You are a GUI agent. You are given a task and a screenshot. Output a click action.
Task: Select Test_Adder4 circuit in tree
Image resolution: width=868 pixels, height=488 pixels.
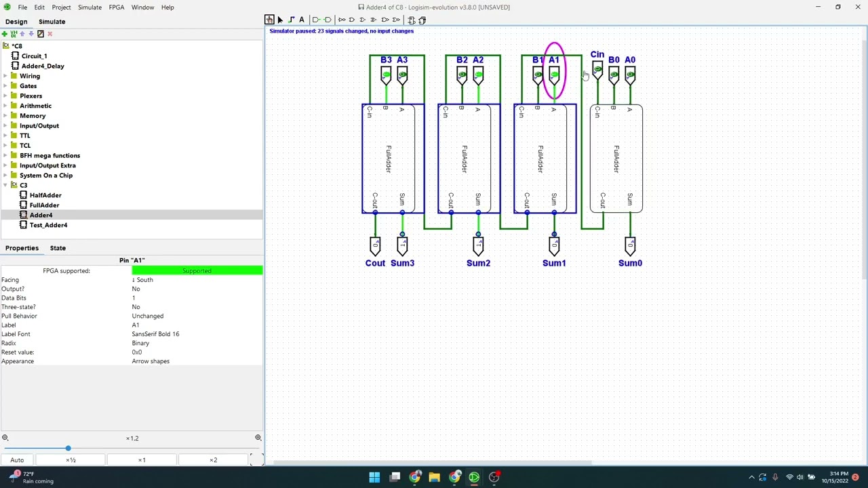tap(48, 225)
